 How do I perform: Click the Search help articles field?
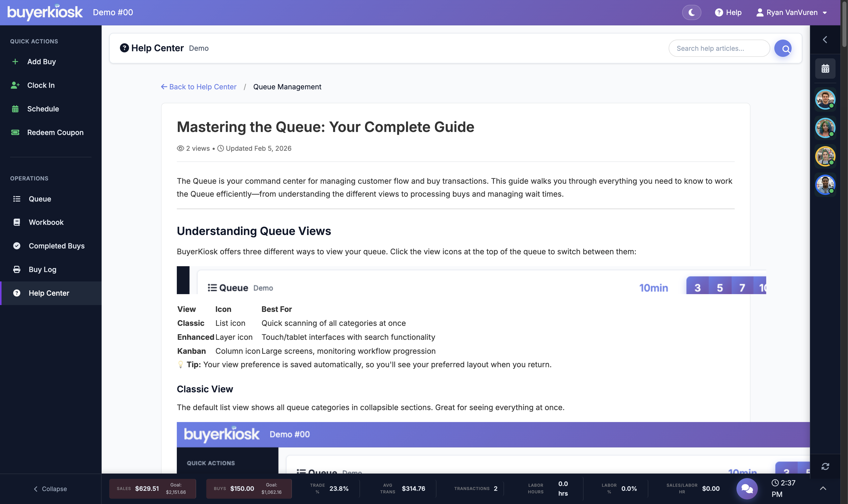[719, 48]
